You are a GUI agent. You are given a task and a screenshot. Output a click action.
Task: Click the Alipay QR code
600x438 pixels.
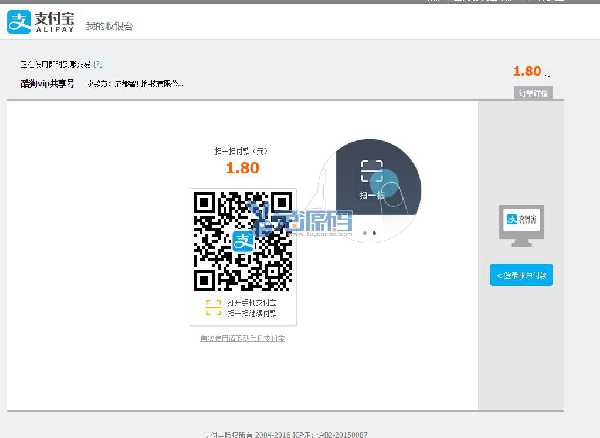(x=243, y=241)
